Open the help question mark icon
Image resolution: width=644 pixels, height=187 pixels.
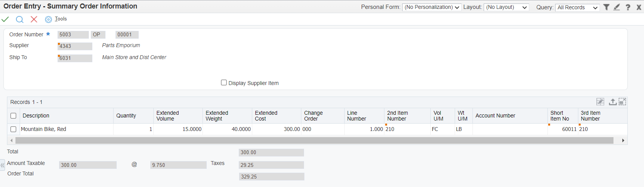628,7
